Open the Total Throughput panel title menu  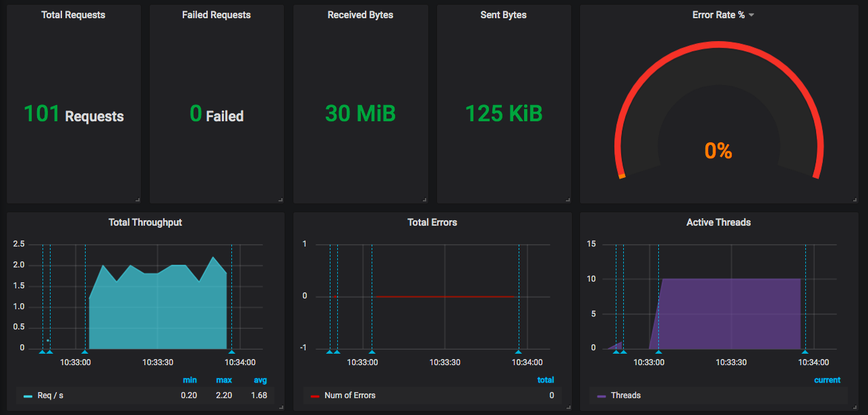click(145, 222)
